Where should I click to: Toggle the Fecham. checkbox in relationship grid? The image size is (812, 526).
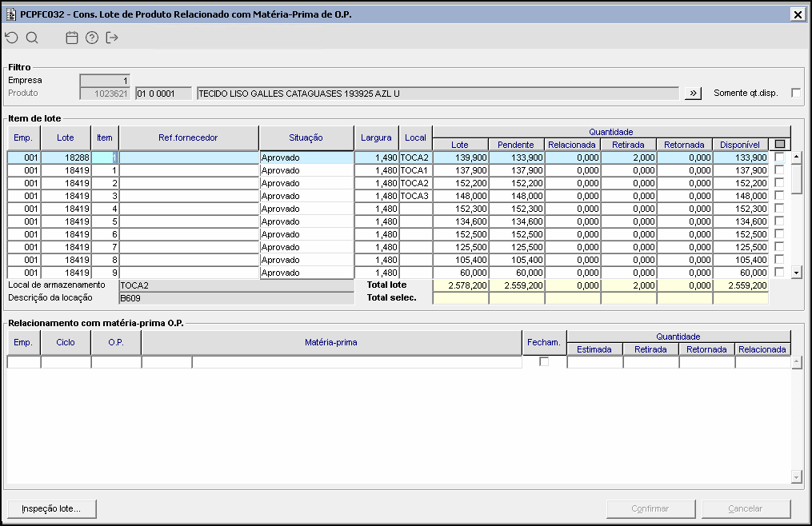(544, 362)
